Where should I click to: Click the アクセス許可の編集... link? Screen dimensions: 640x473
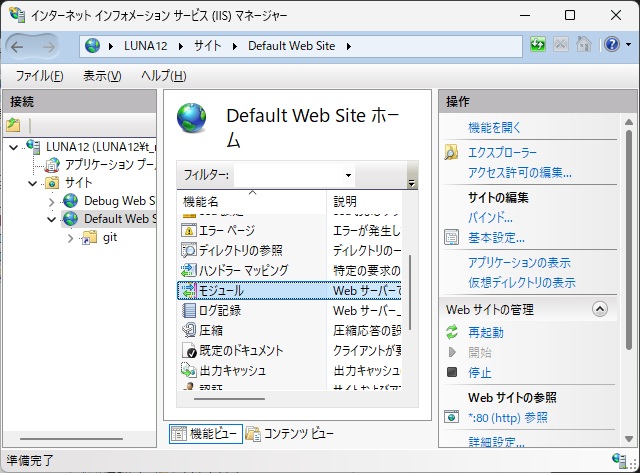(x=520, y=173)
